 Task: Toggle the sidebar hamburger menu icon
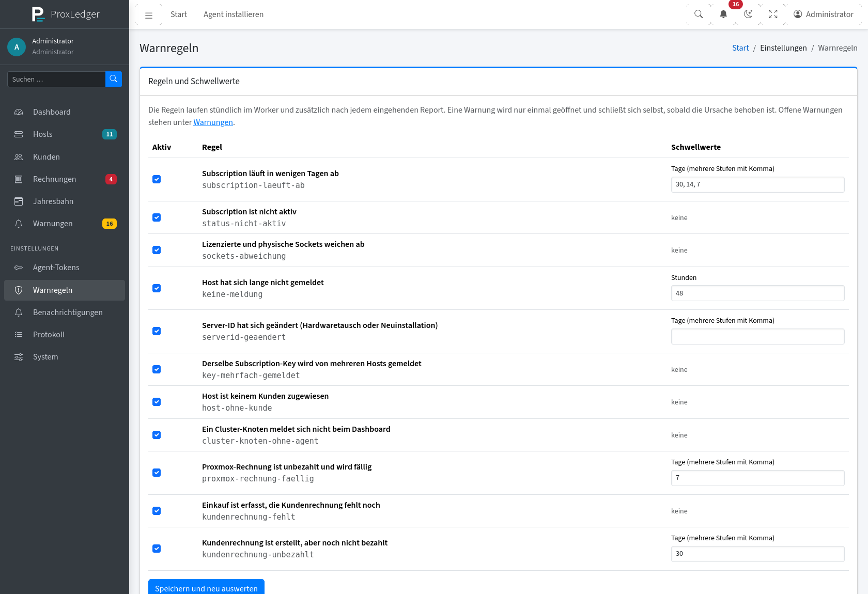[149, 15]
